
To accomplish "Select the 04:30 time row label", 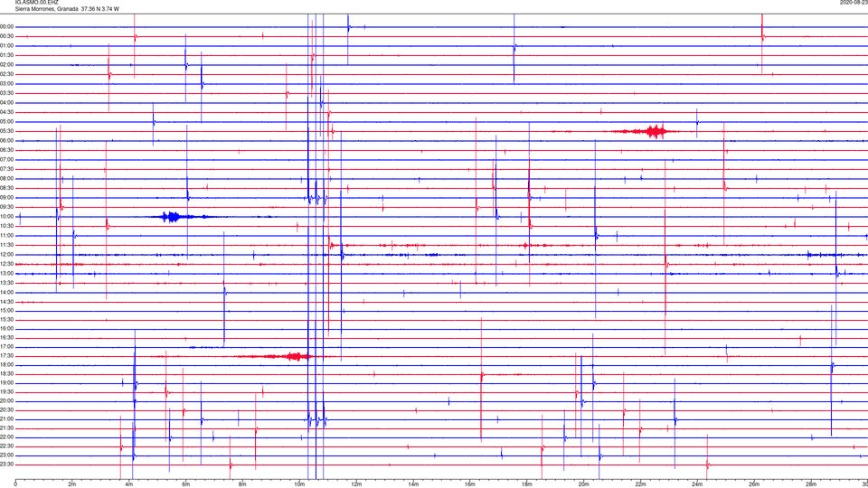I will (7, 112).
